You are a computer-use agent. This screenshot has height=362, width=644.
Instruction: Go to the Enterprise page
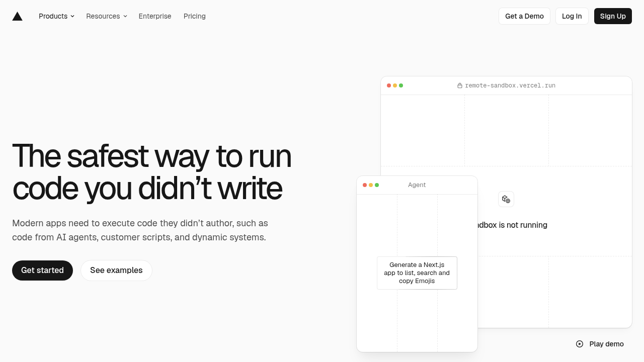tap(155, 16)
